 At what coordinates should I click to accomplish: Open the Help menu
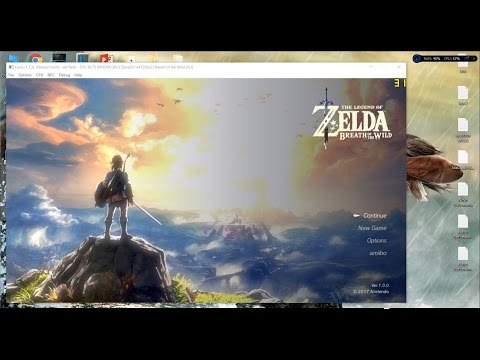(78, 75)
